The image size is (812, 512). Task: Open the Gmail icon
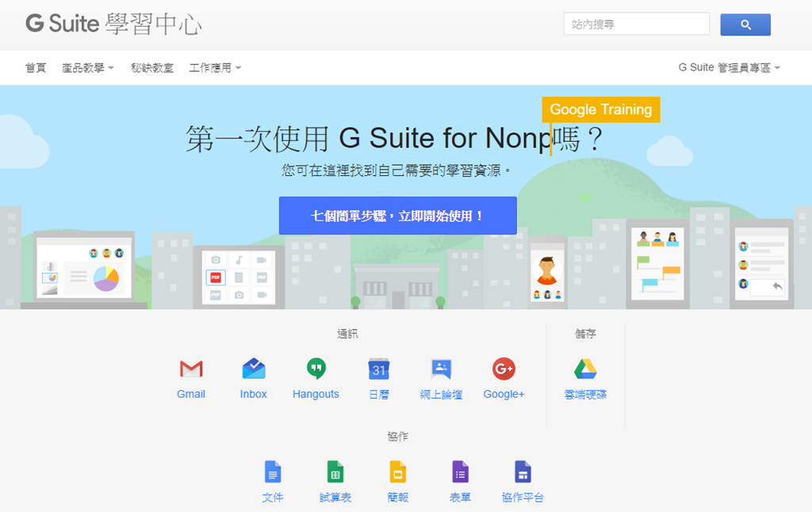[191, 369]
